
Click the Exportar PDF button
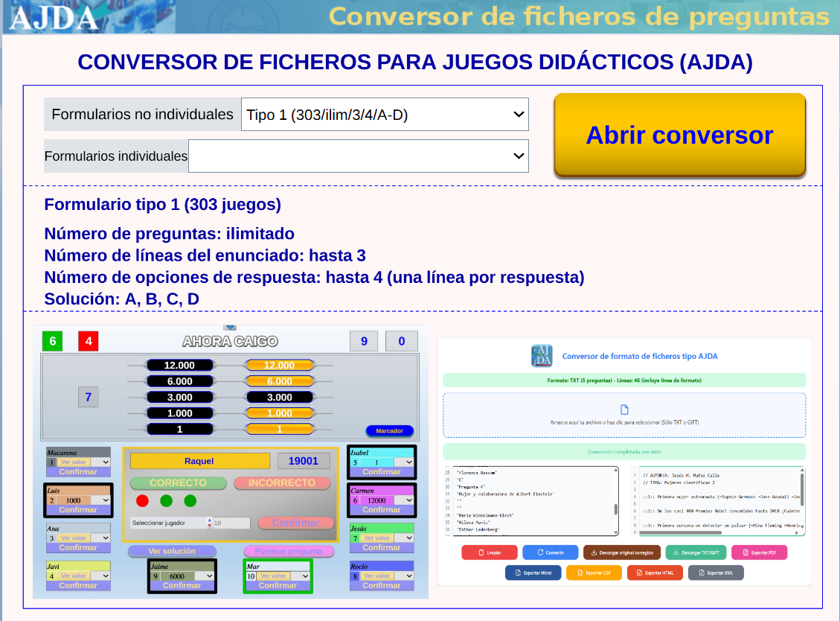[759, 552]
